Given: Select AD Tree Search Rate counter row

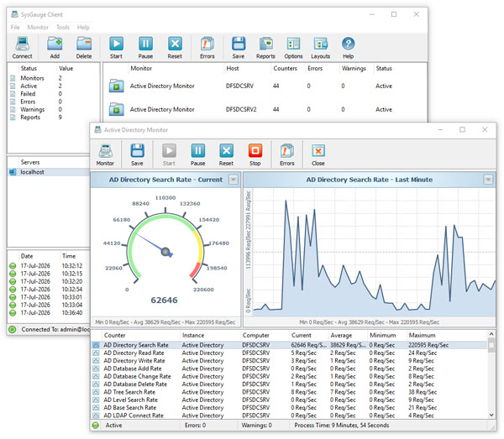Looking at the screenshot, I should (289, 392).
